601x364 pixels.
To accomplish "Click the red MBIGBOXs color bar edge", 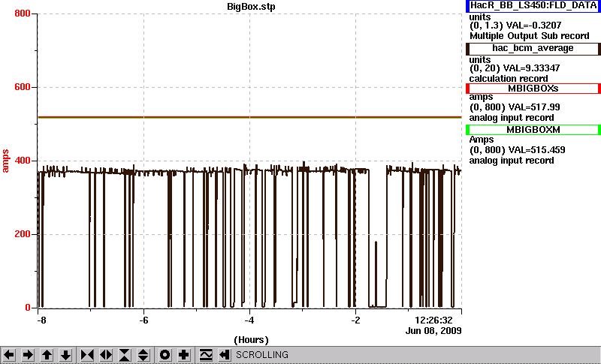I will click(468, 89).
